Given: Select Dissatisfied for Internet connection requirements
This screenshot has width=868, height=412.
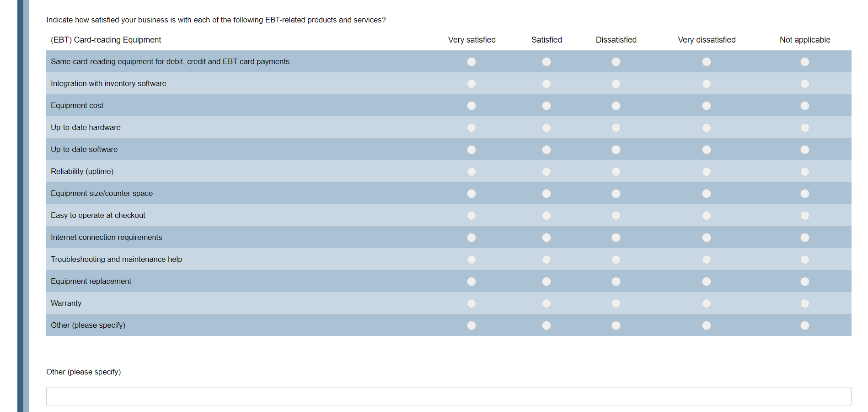Looking at the screenshot, I should tap(616, 238).
